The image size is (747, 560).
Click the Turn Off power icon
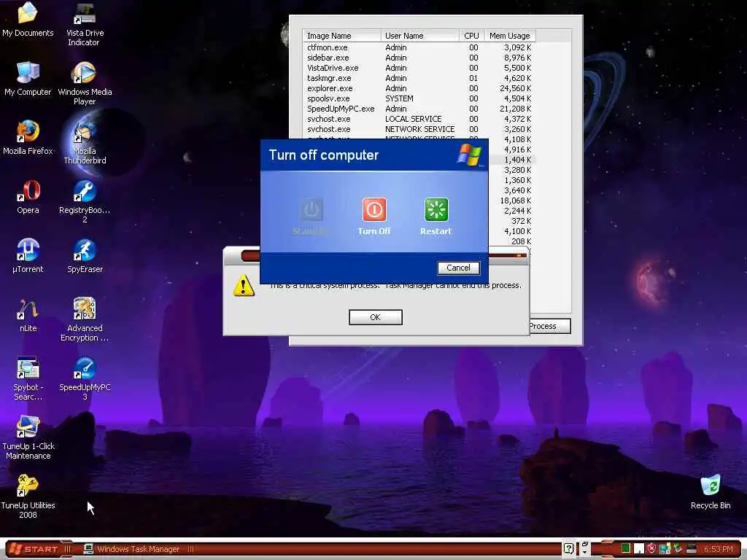[374, 209]
